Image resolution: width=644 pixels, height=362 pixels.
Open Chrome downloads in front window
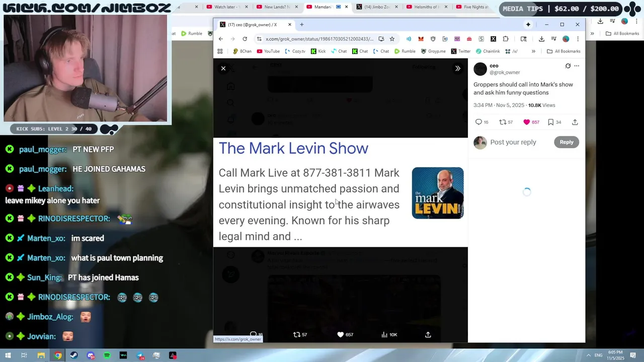[541, 39]
